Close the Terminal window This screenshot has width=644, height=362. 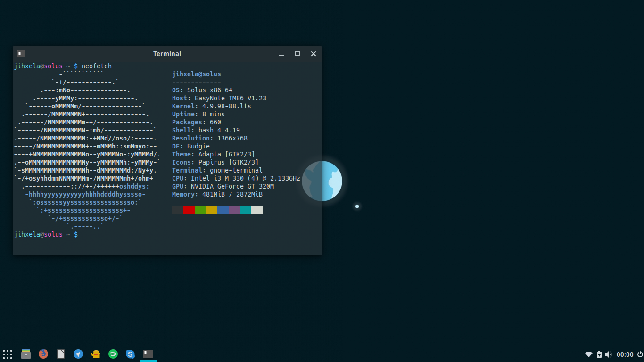pyautogui.click(x=314, y=54)
